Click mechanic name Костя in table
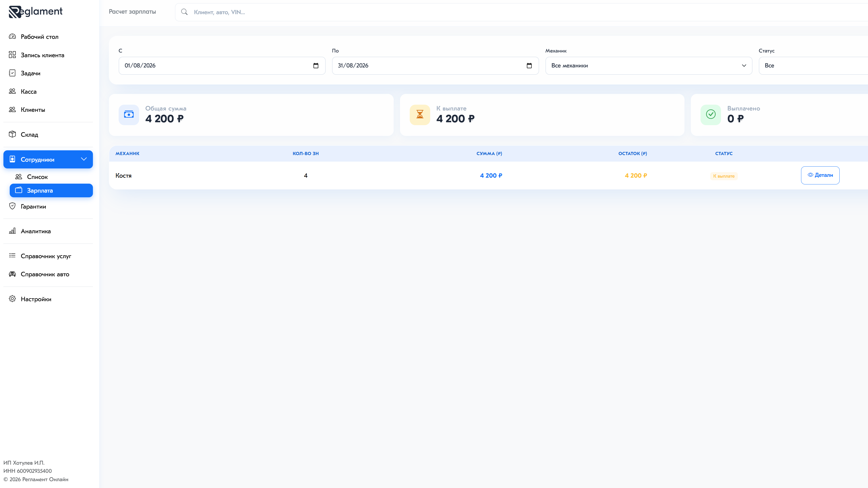868x488 pixels. pyautogui.click(x=123, y=176)
